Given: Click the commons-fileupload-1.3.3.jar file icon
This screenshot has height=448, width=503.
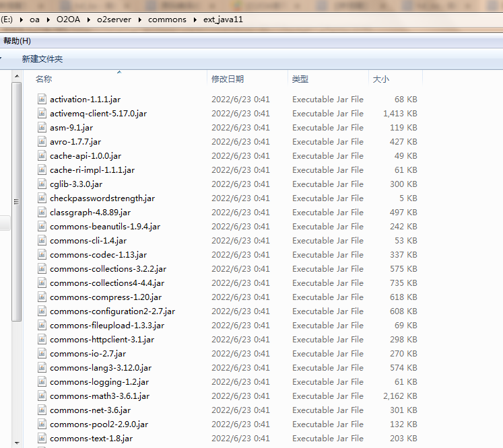Looking at the screenshot, I should click(x=42, y=326).
